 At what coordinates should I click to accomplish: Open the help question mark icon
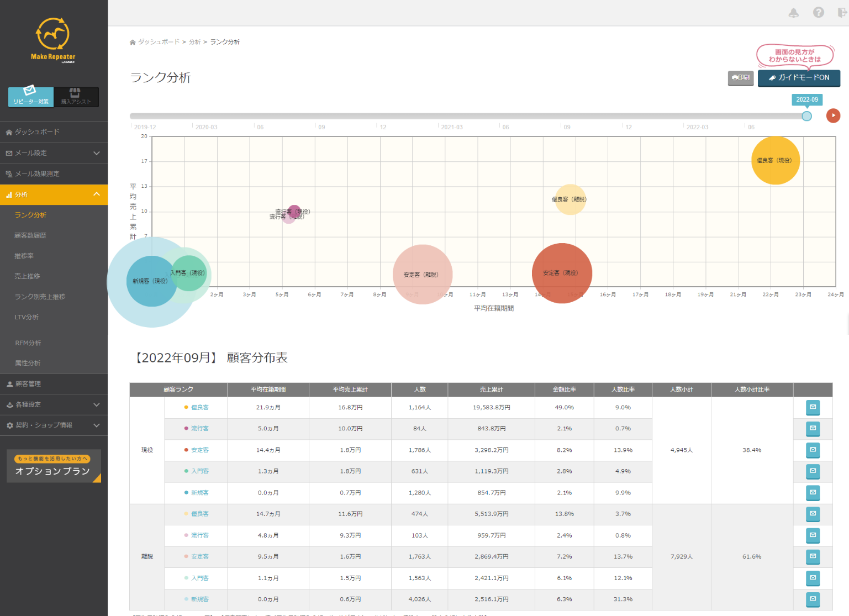point(818,13)
